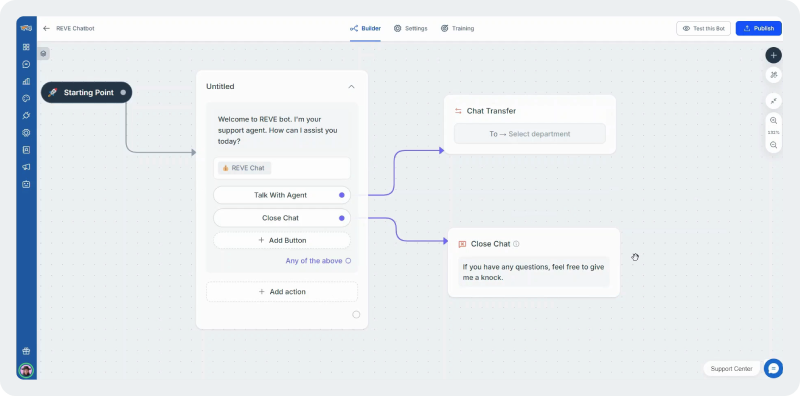Open the dashboard grid icon in sidebar
800x396 pixels.
click(x=26, y=47)
